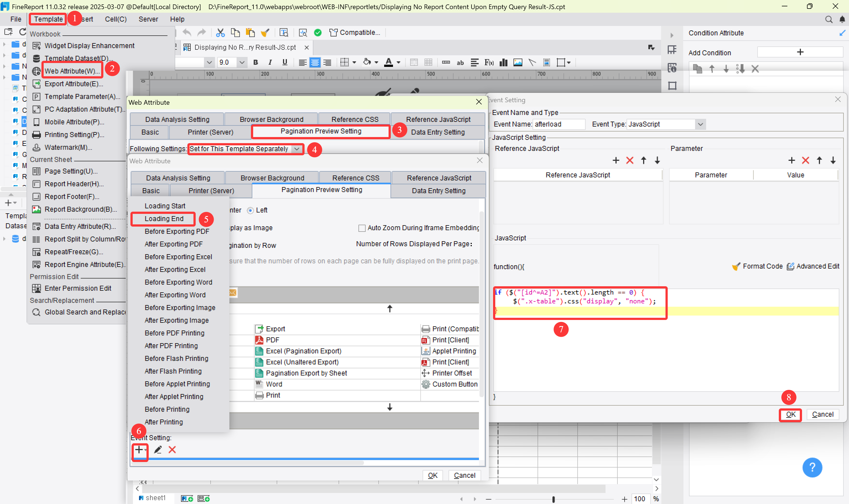Select the Format Painter tool
The height and width of the screenshot is (504, 849).
[265, 32]
